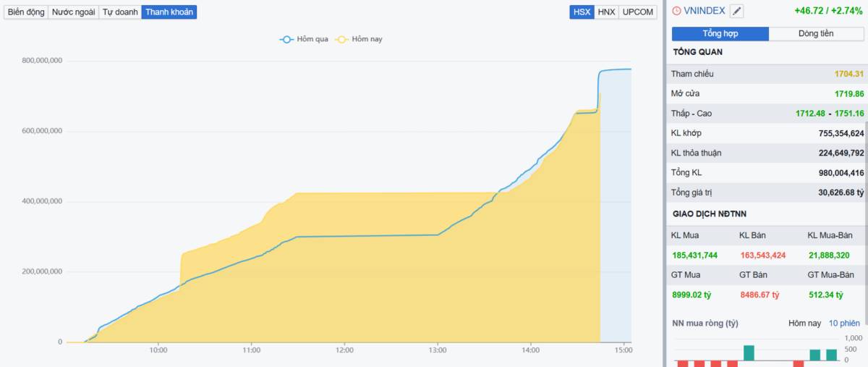
Task: Click the clock icon before VNINDEX
Action: (676, 11)
